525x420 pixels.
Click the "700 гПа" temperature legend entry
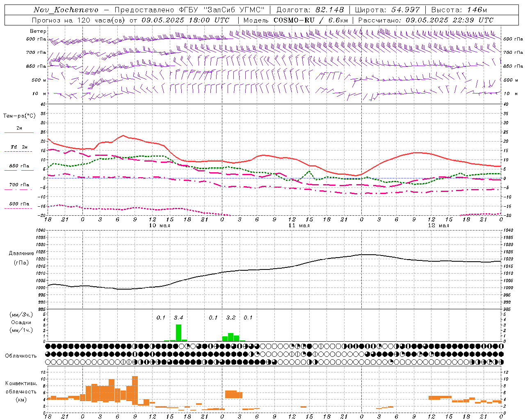coord(19,185)
